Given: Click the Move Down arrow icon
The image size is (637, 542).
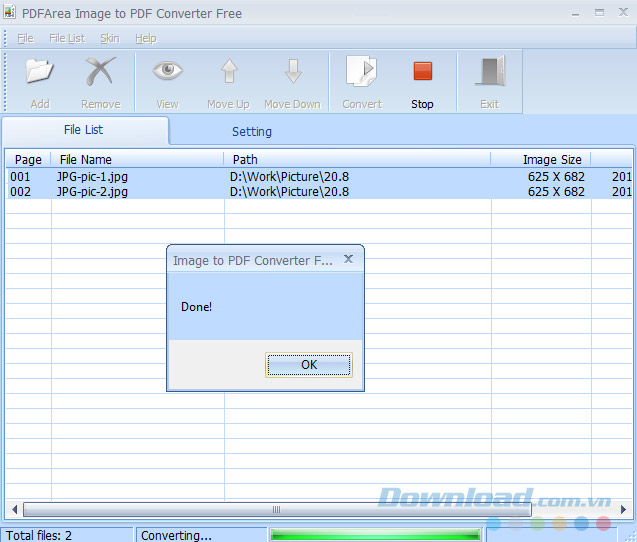Looking at the screenshot, I should (293, 71).
